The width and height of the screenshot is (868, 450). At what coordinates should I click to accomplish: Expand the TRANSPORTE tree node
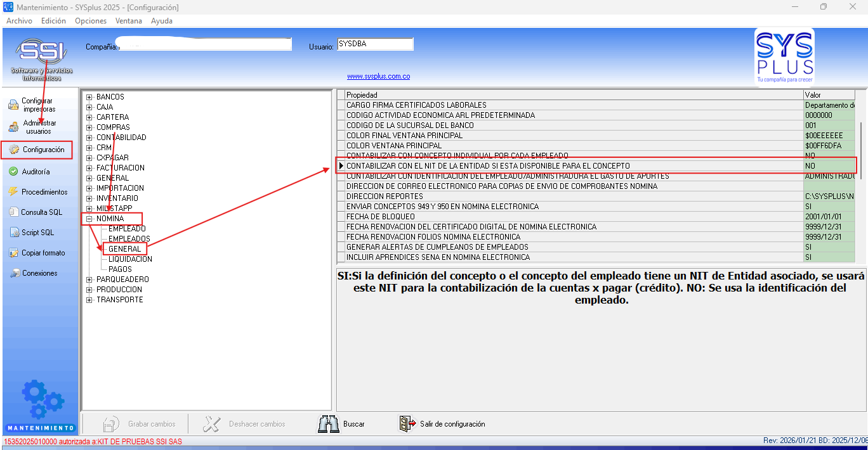tap(89, 300)
